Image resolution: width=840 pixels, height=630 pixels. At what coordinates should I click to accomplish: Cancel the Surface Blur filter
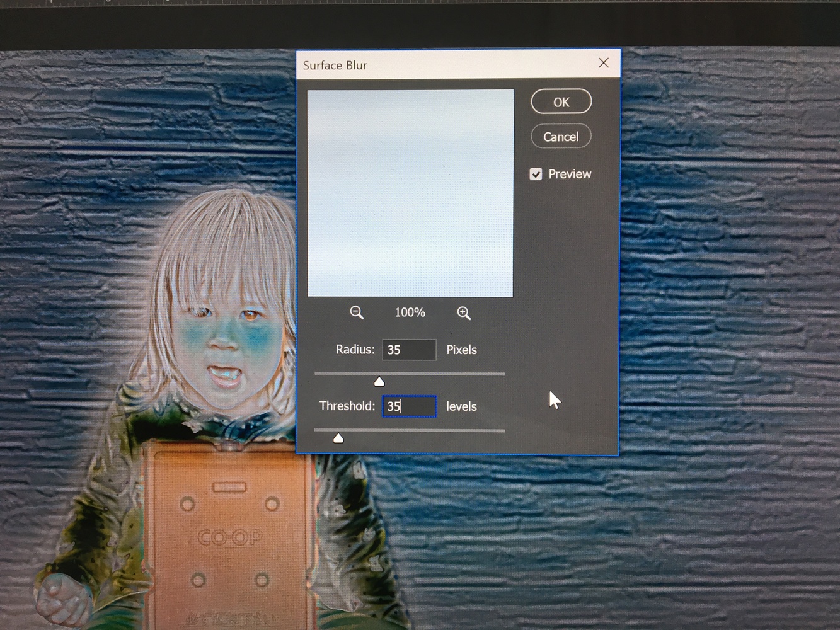pyautogui.click(x=561, y=137)
